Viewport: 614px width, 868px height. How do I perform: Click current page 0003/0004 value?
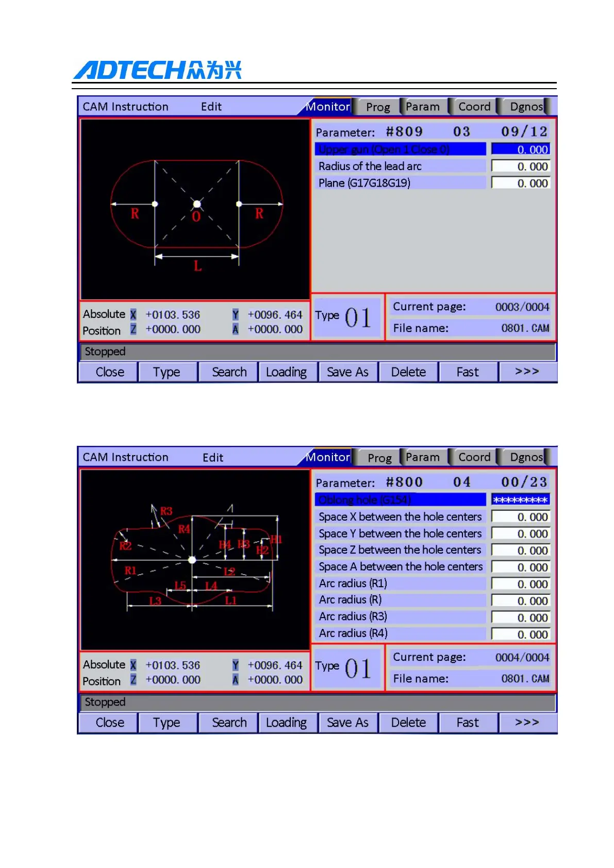tap(522, 307)
